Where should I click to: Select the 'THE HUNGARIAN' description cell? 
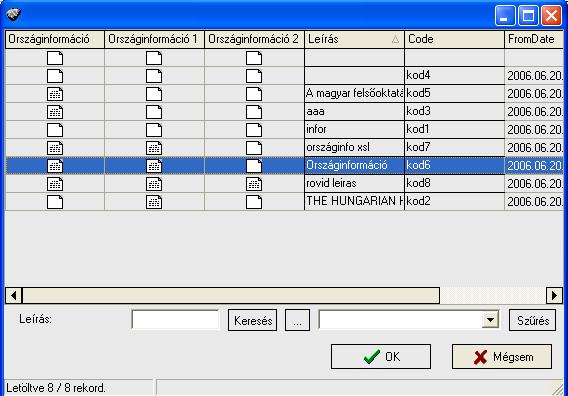coord(354,201)
